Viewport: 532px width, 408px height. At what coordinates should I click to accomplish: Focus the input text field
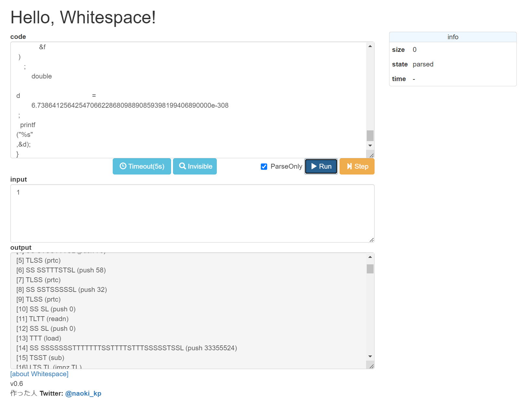tap(192, 213)
